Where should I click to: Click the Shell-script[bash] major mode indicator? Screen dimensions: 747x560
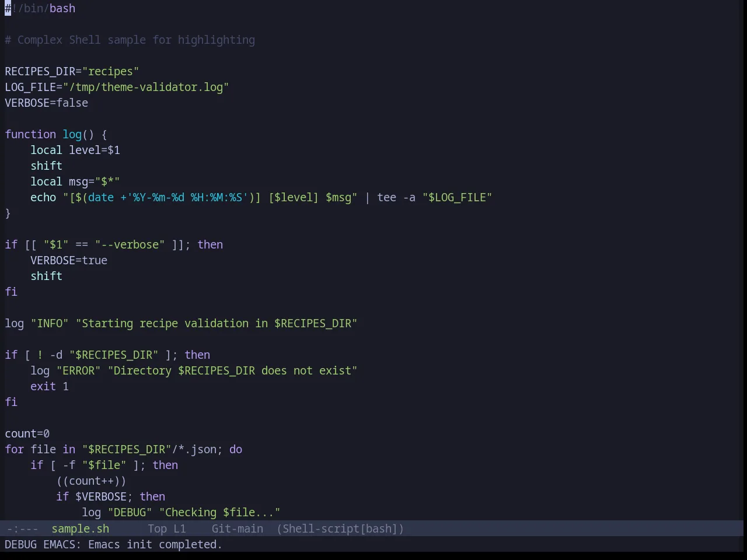pyautogui.click(x=340, y=528)
